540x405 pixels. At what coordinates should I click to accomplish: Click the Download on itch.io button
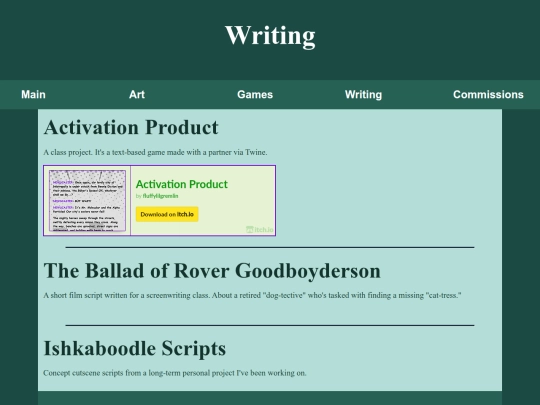click(x=167, y=214)
